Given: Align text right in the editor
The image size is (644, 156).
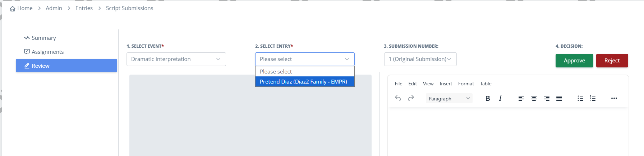Looking at the screenshot, I should 547,98.
